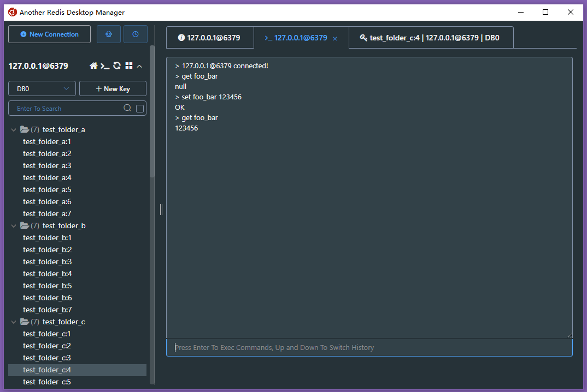587x392 pixels.
Task: Switch key list layout using the grid icon
Action: pyautogui.click(x=128, y=66)
